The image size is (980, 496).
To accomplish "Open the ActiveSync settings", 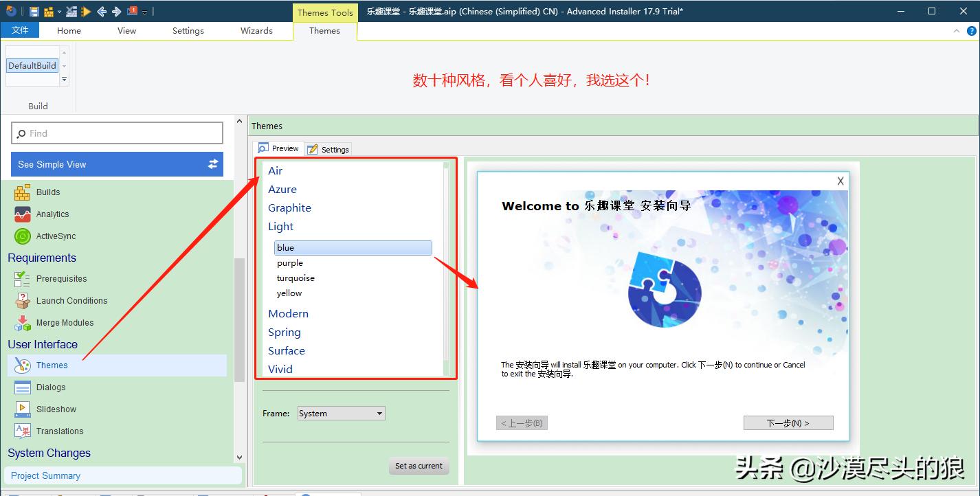I will [56, 236].
